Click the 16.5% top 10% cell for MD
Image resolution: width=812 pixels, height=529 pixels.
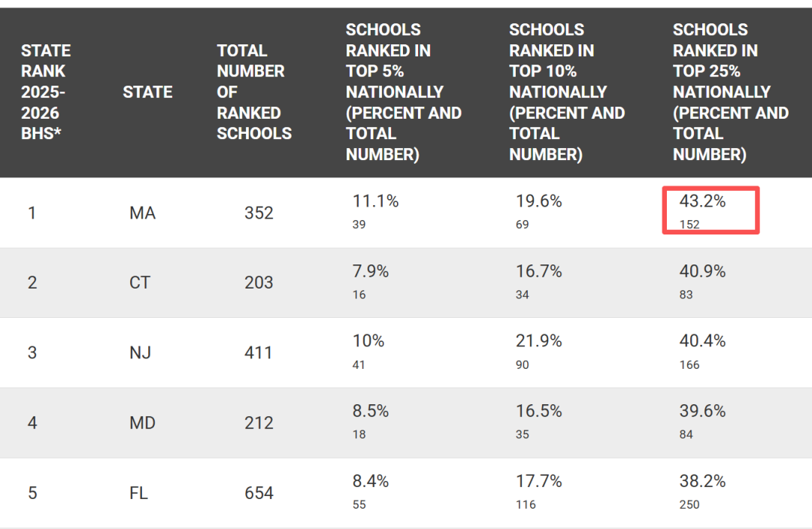[x=538, y=422]
